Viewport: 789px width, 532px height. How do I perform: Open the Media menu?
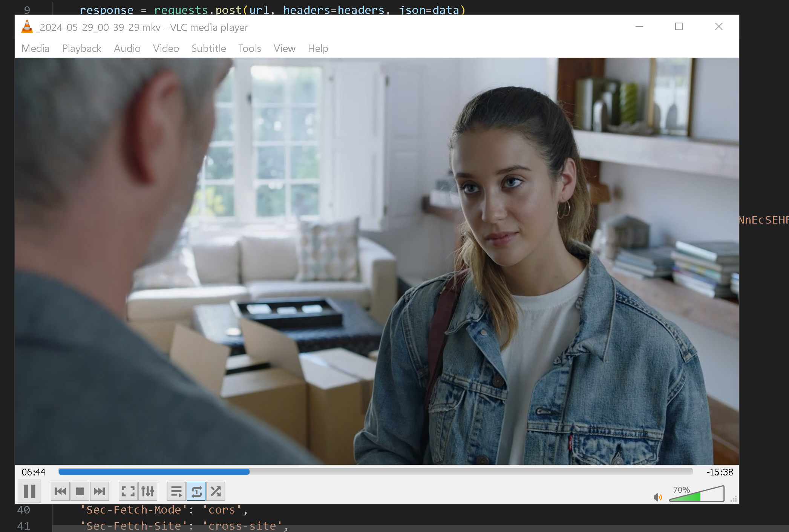coord(35,49)
